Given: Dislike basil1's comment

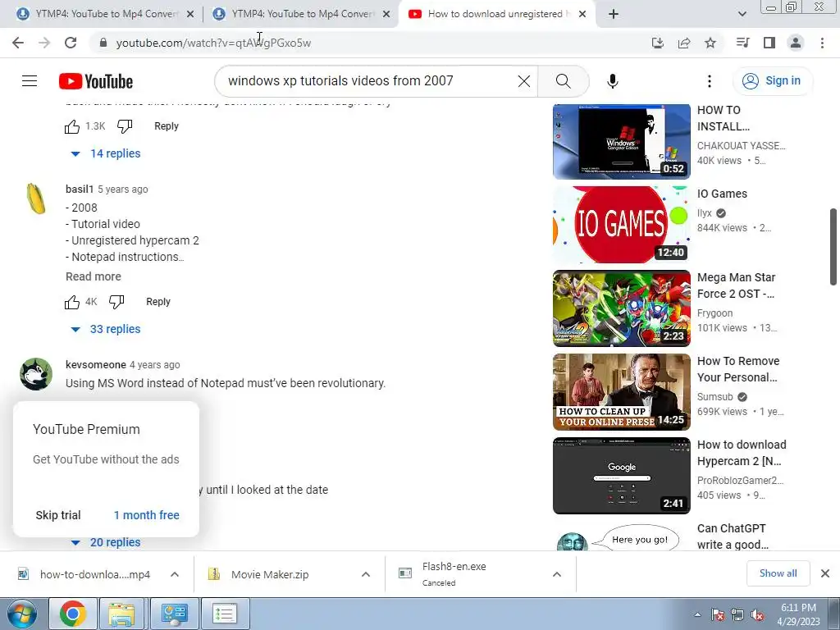Looking at the screenshot, I should click(x=116, y=302).
